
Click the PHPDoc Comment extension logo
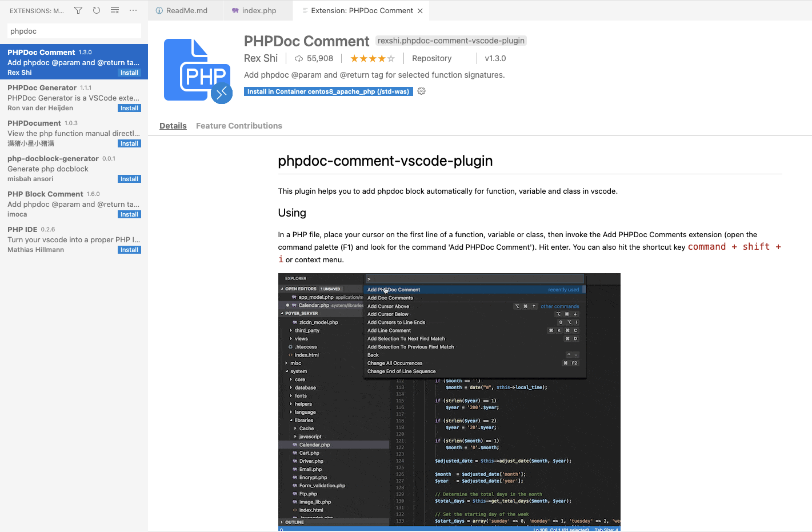[x=198, y=71]
